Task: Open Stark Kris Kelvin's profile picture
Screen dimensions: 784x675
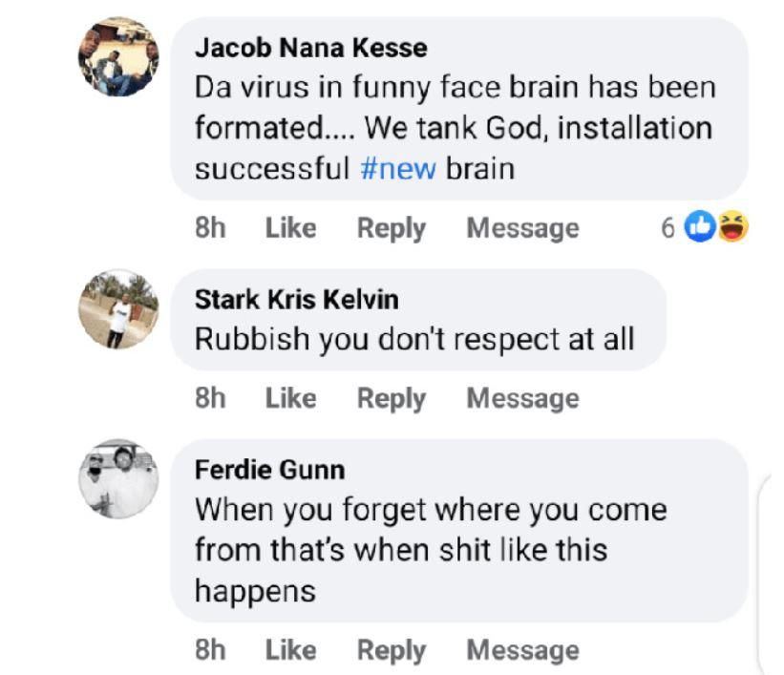Action: click(118, 309)
